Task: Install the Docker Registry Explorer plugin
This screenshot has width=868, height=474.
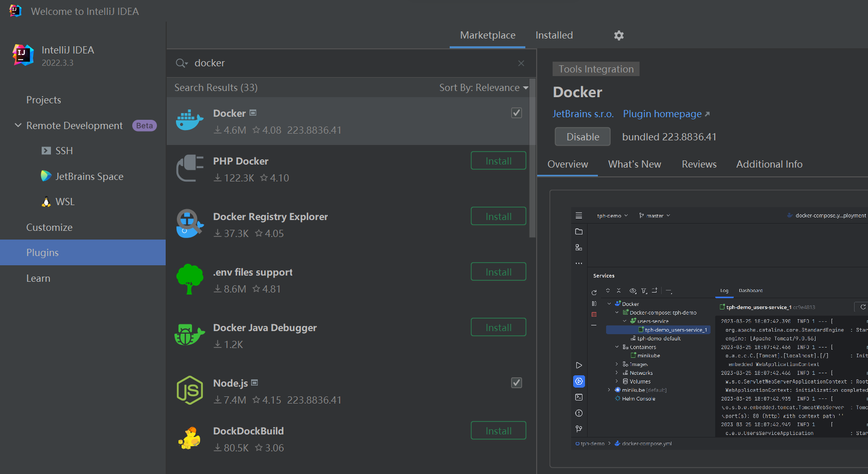Action: [498, 216]
